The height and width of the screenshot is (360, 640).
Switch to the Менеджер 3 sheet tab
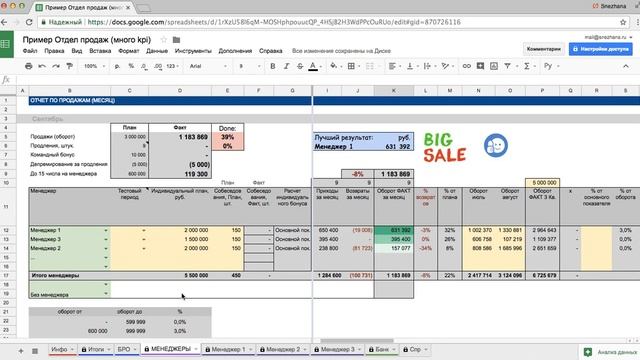(x=338, y=349)
